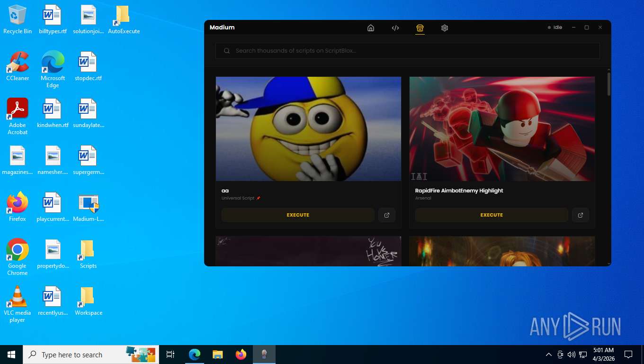Viewport: 644px width, 364px height.
Task: Open the taskbar clock and date
Action: click(603, 355)
